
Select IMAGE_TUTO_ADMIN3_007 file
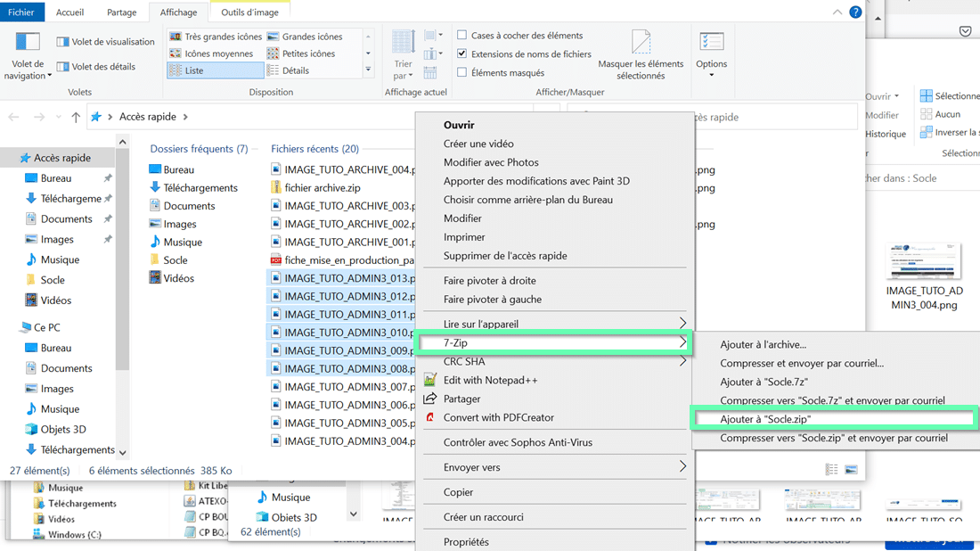[342, 387]
